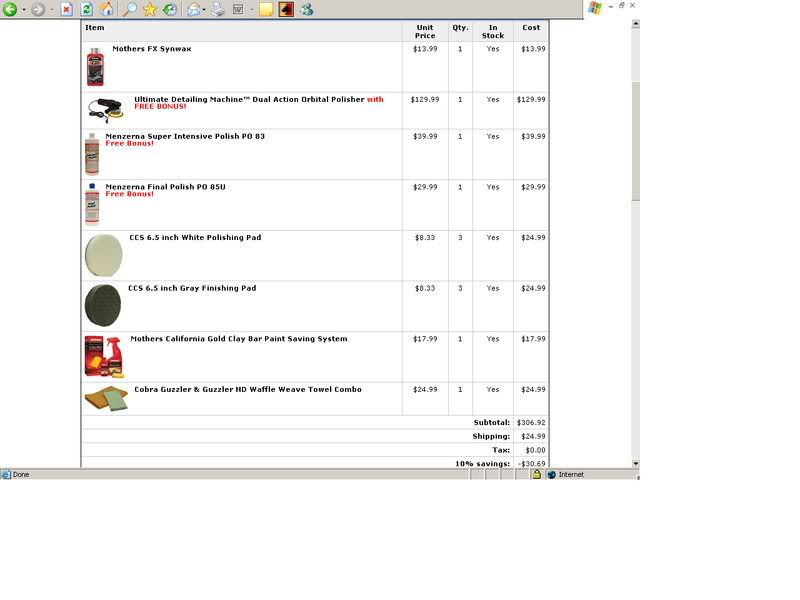Click the white polishing pad image
This screenshot has width=800, height=600.
(104, 255)
